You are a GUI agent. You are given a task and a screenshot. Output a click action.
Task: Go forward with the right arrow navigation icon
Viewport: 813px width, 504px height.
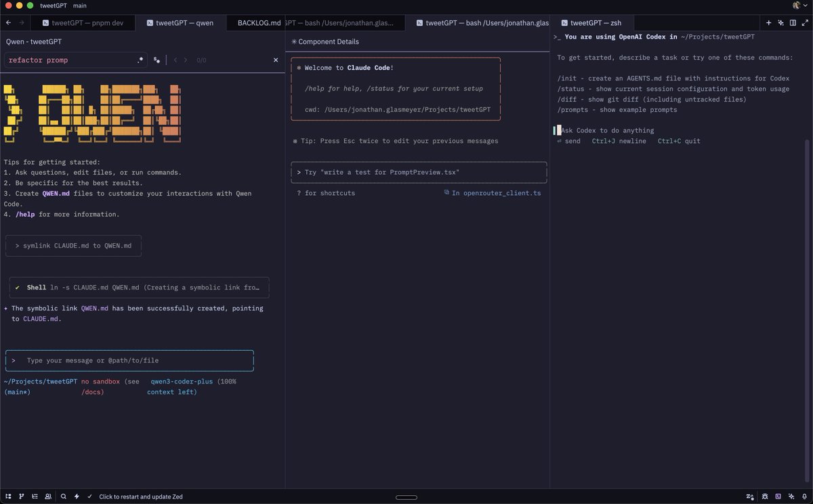(x=21, y=22)
